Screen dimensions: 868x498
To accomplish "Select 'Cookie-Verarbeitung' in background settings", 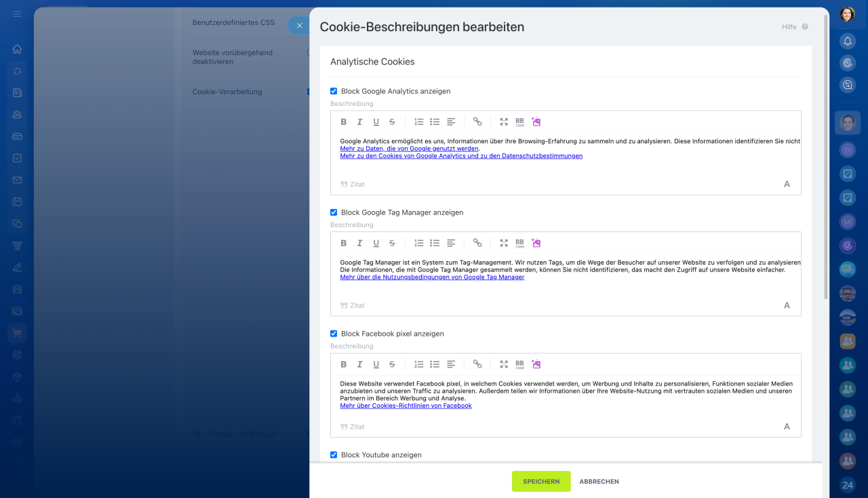I will 227,92.
